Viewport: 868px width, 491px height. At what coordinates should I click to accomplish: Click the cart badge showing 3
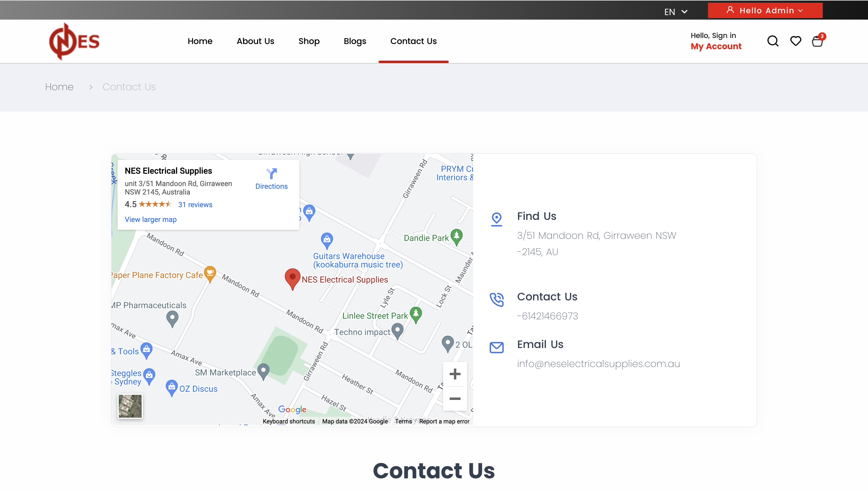pos(822,36)
